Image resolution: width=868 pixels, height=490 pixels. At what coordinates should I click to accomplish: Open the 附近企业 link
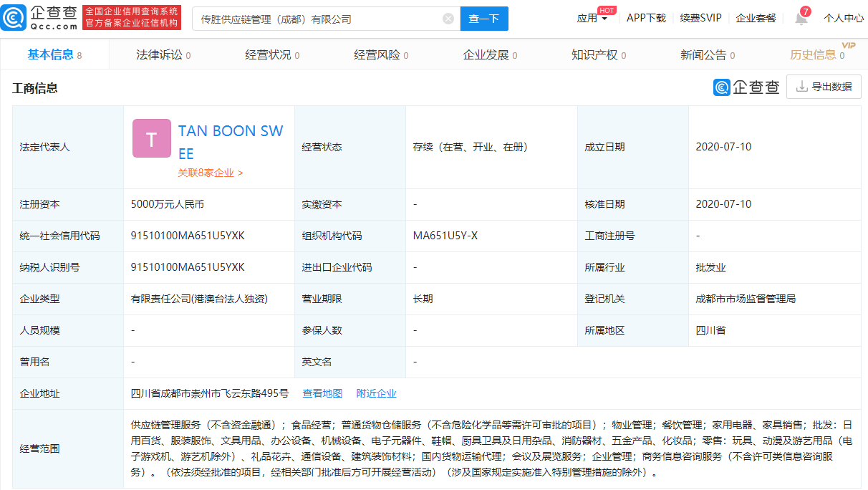tap(376, 393)
